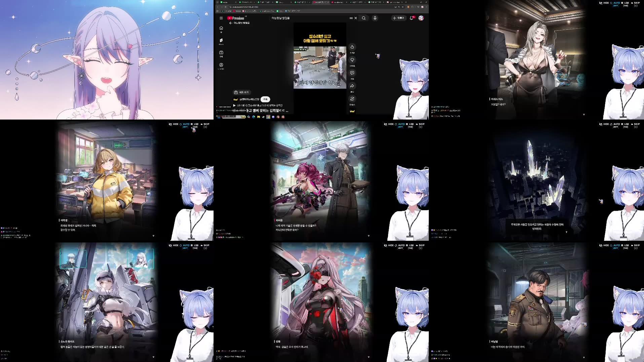The height and width of the screenshot is (362, 644).
Task: Open the browser three-dot menu
Action: click(x=426, y=7)
